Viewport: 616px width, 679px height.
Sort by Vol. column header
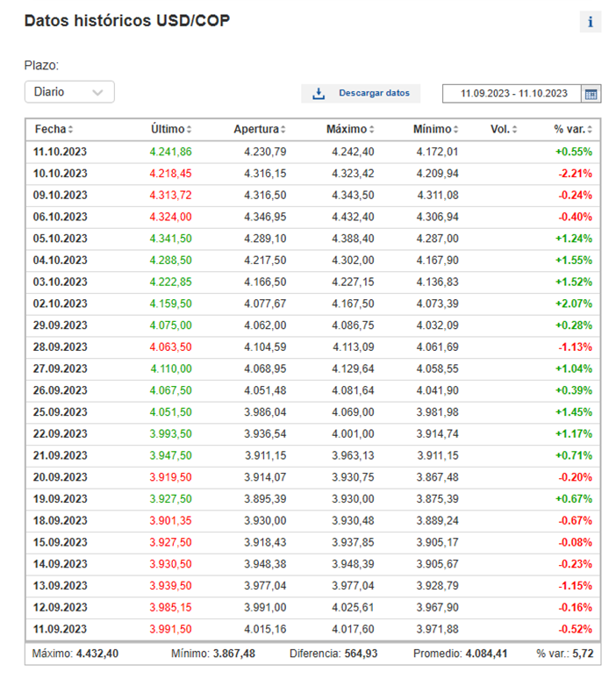(503, 129)
